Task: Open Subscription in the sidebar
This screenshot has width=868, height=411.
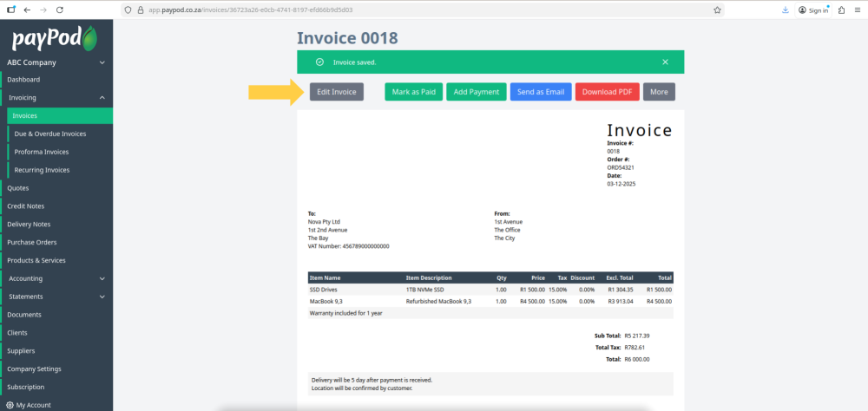Action: pos(25,388)
